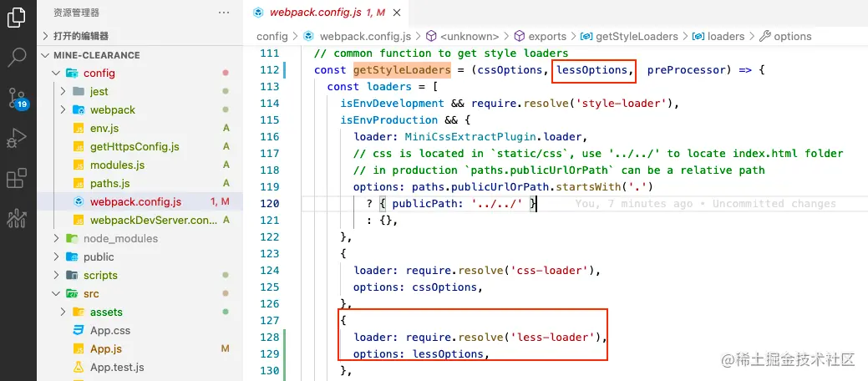Click the getStyleLoaders breadcrumb segment
This screenshot has height=381, width=868.
(x=637, y=36)
